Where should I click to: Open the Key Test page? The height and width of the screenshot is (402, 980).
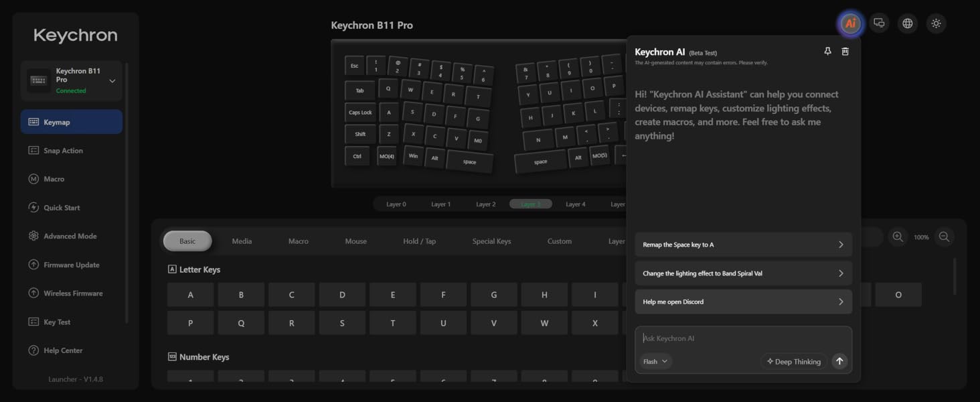pos(72,322)
